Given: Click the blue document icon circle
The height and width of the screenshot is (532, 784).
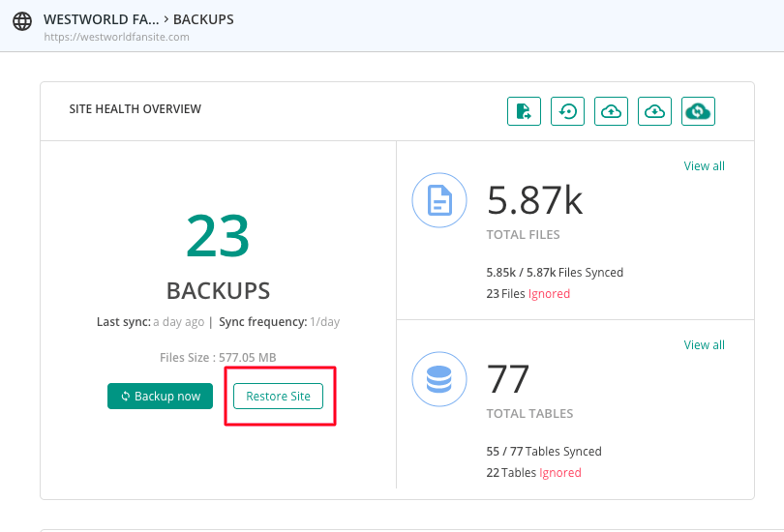Looking at the screenshot, I should 439,200.
